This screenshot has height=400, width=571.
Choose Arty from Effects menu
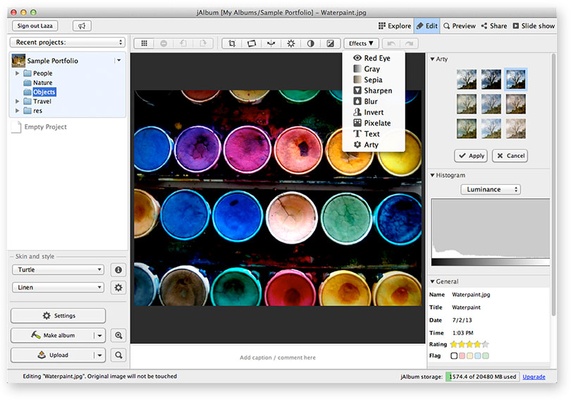coord(373,145)
